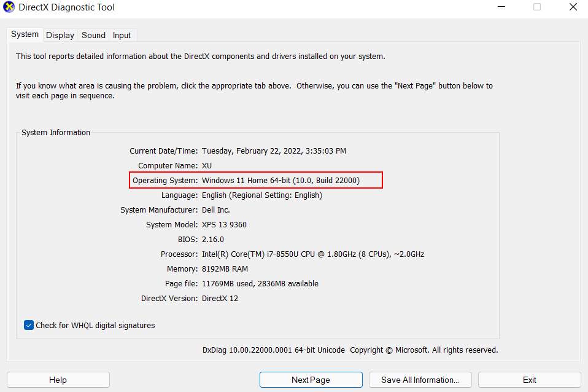Click the DirectX Diagnostic Tool title icon

coord(9,7)
